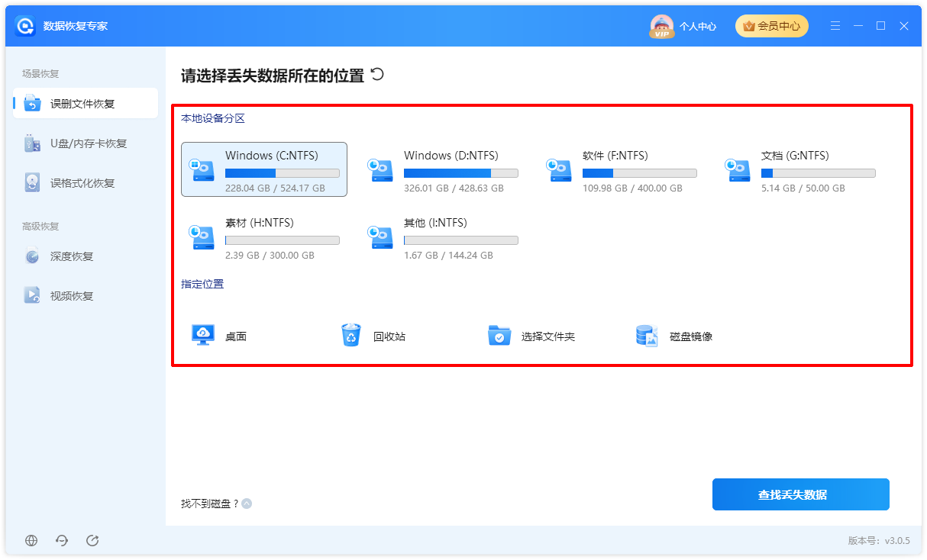Click the 文档 (G:NTFS) label
Image resolution: width=927 pixels, height=560 pixels.
pyautogui.click(x=794, y=156)
